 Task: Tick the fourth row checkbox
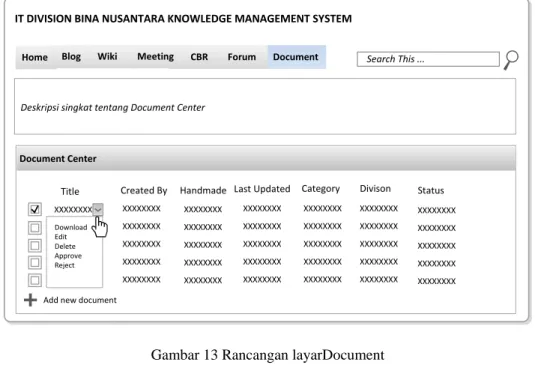click(35, 263)
